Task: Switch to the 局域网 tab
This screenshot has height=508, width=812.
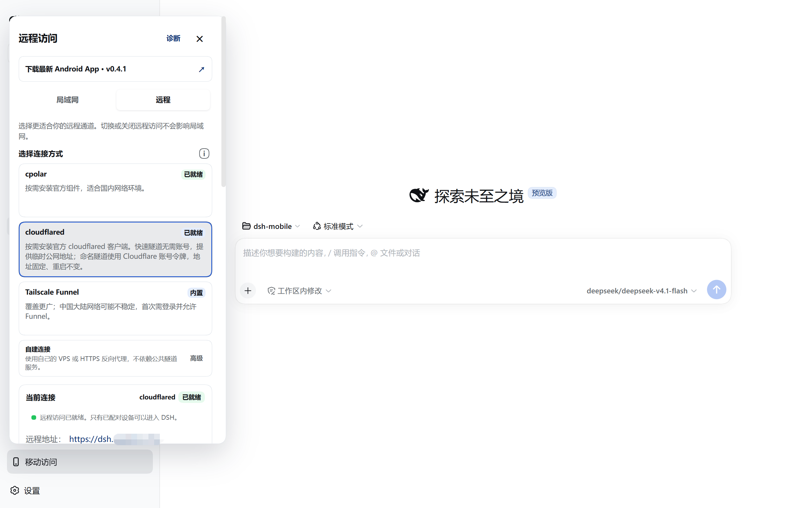Action: pos(68,100)
